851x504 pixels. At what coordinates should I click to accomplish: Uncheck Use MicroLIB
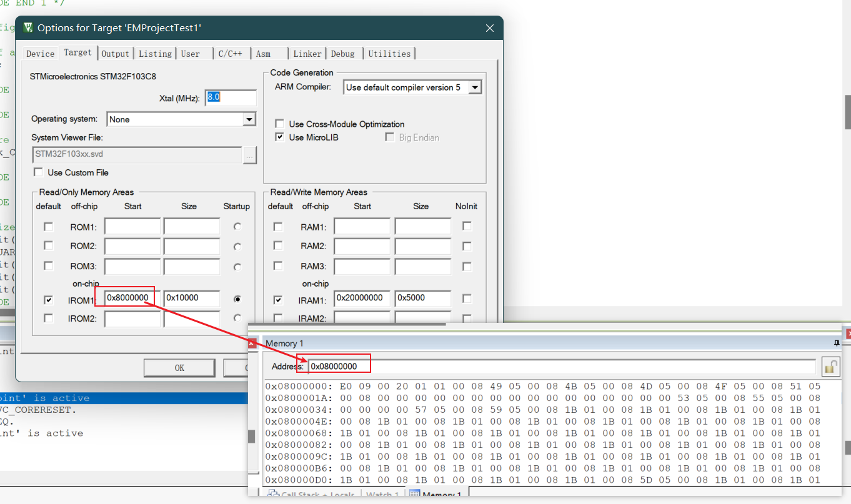pos(279,137)
